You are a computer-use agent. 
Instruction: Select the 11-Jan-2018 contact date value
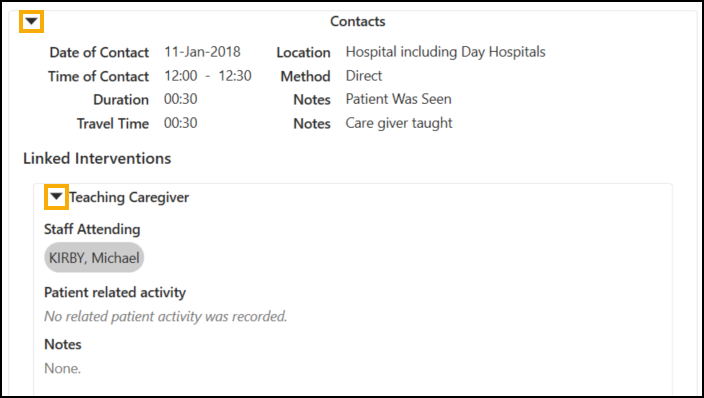tap(202, 52)
